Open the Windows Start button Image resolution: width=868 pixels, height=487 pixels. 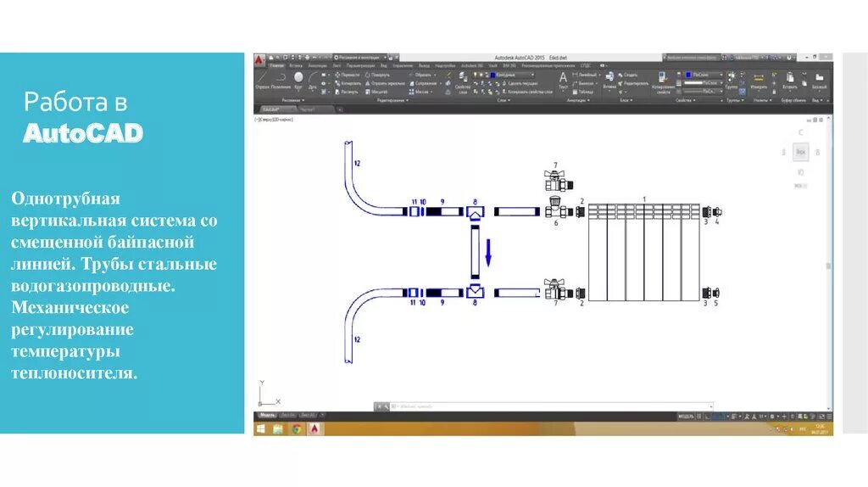point(261,428)
